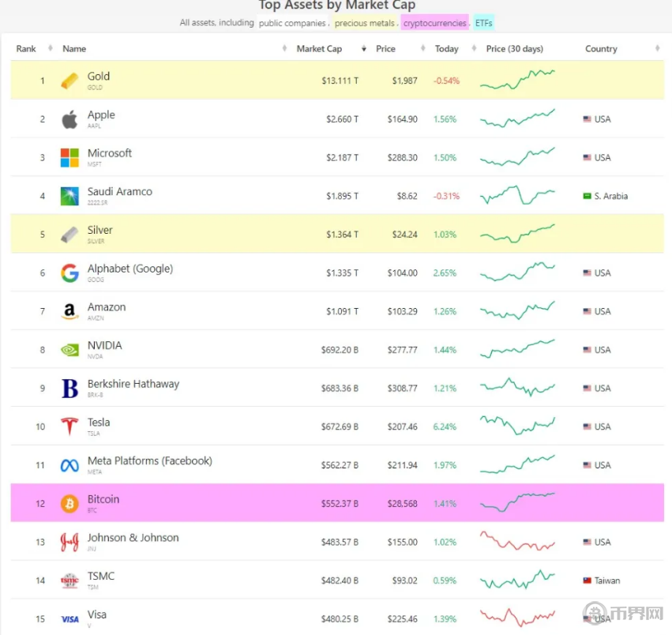Click Saudi Aramco's -0.31% change

[x=446, y=196]
